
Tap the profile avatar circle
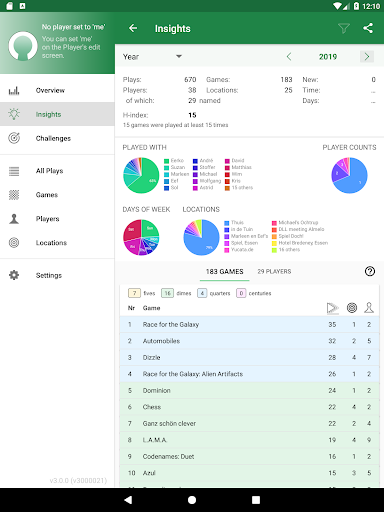coord(23,46)
